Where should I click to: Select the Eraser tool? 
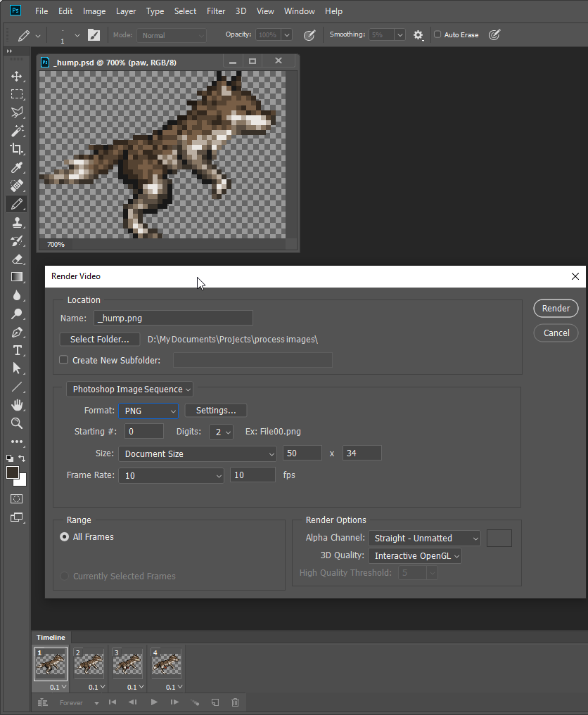tap(17, 259)
